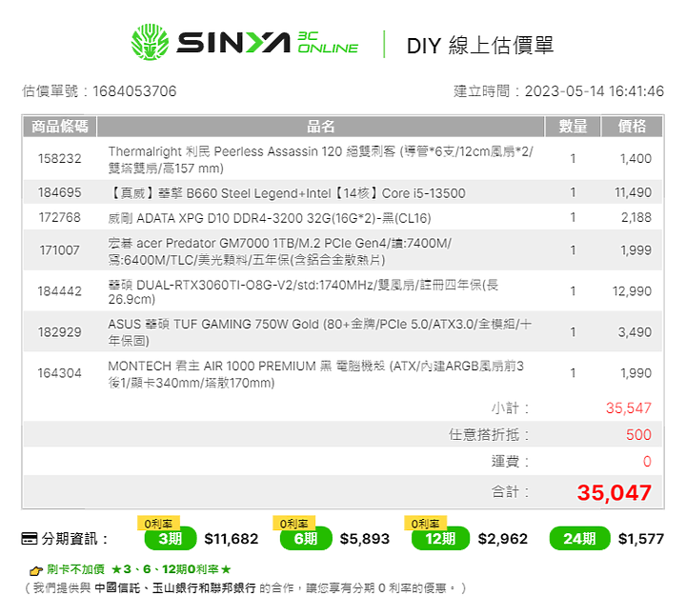
Task: Click the bank names 中國信託、玉山銀行和聯邦銀行
Action: [x=175, y=588]
